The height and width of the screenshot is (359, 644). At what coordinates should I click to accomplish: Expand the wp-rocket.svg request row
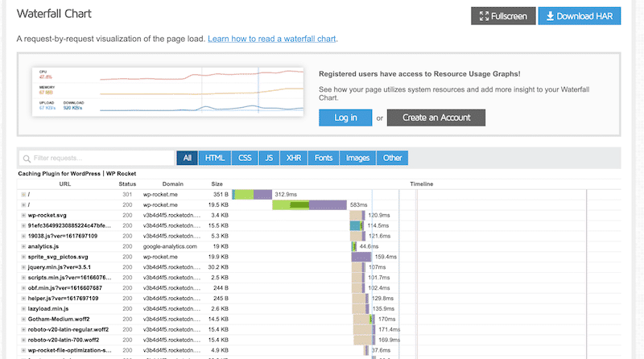[x=23, y=215]
